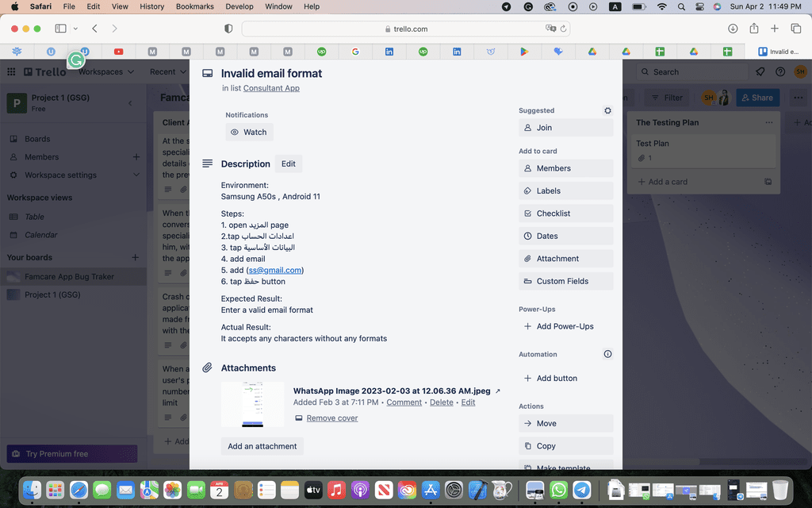Open the Trello apps grid icon

pyautogui.click(x=11, y=72)
